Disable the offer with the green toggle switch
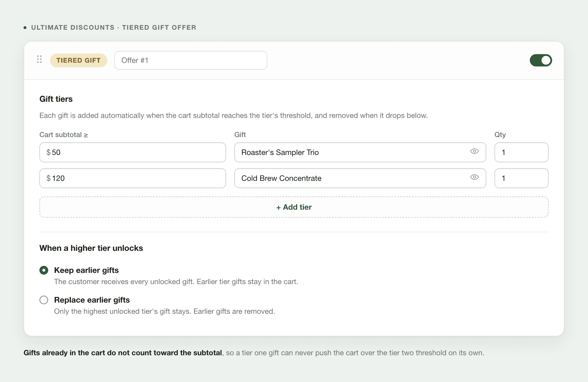The image size is (588, 382). tap(541, 60)
